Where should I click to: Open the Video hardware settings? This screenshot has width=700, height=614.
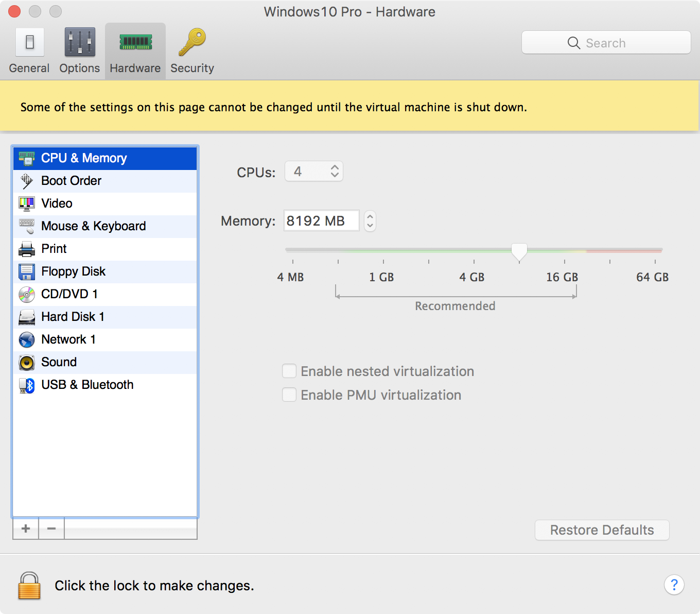(105, 203)
